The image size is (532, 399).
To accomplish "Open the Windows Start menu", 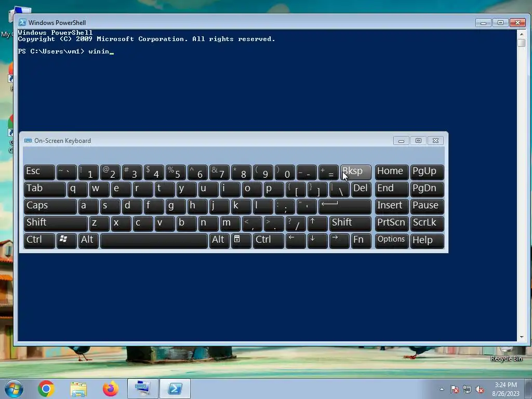I will click(14, 389).
